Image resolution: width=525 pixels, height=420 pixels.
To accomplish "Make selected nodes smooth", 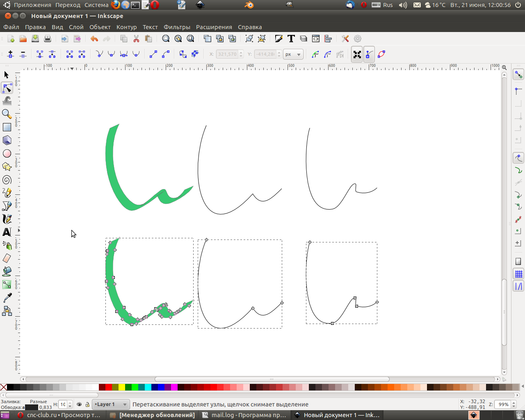I will click(111, 54).
